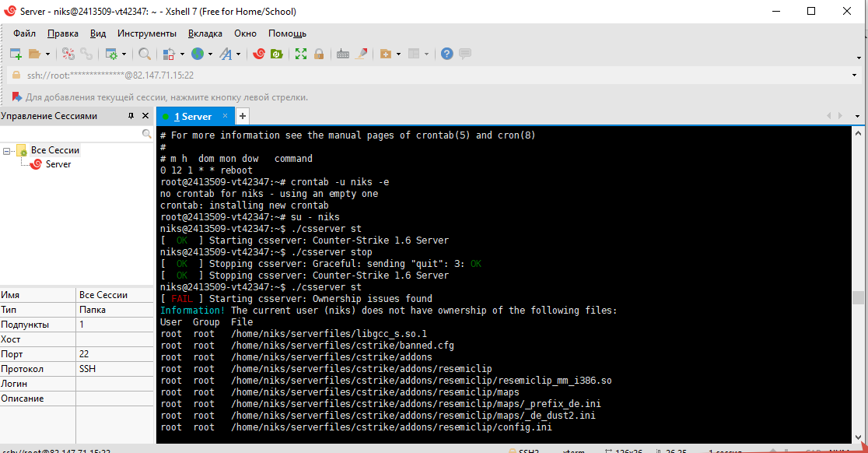The image size is (868, 453).
Task: Collapse the Все Сессии tree node
Action: pyautogui.click(x=7, y=151)
